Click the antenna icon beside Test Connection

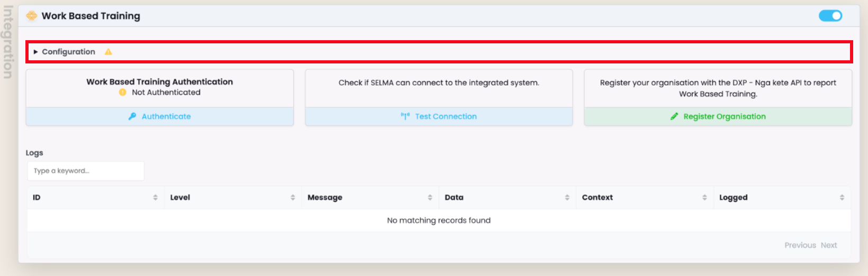click(x=405, y=116)
